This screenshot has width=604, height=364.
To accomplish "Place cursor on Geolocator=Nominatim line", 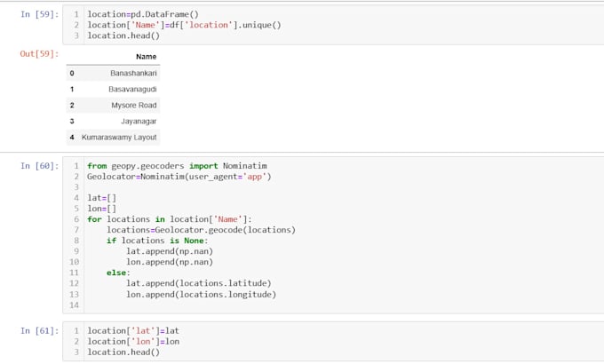I will pos(179,177).
